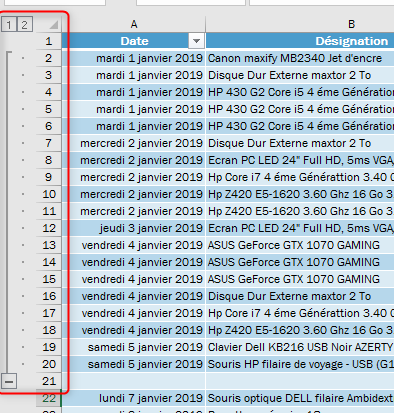Select row 7 header
Image resolution: width=394 pixels, height=413 pixels.
(x=49, y=143)
